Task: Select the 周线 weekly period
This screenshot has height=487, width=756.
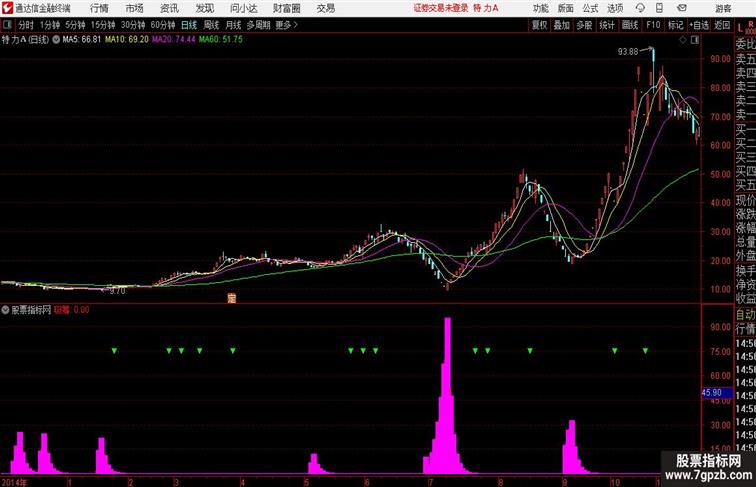Action: (x=211, y=25)
